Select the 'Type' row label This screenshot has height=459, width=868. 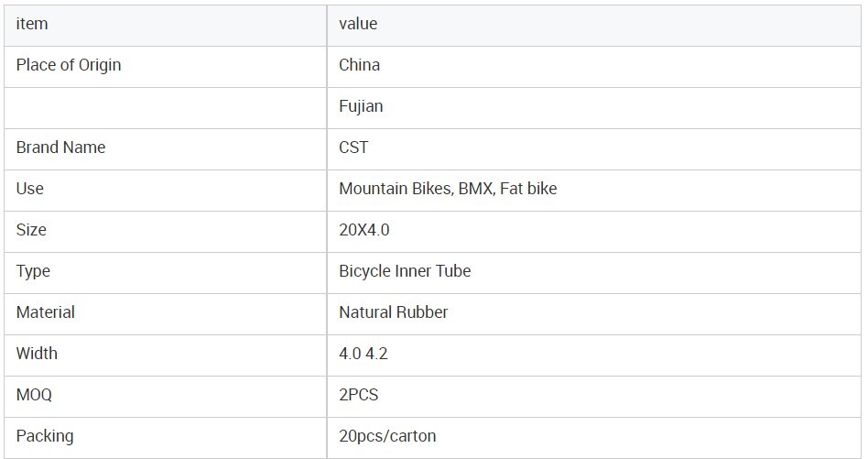pyautogui.click(x=33, y=271)
